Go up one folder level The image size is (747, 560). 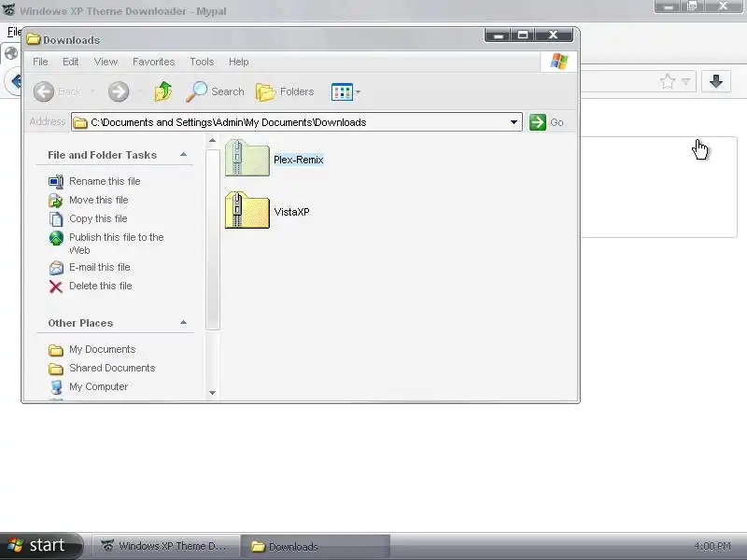pos(162,91)
